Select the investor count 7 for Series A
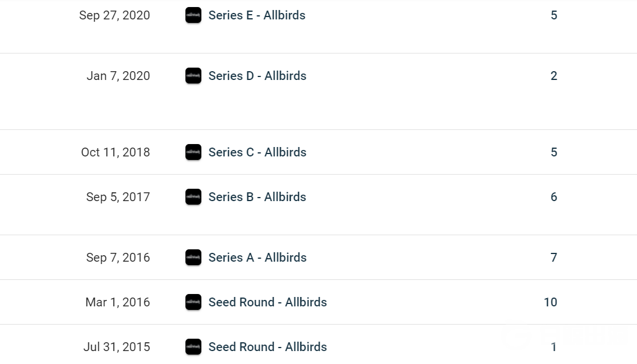 [553, 258]
